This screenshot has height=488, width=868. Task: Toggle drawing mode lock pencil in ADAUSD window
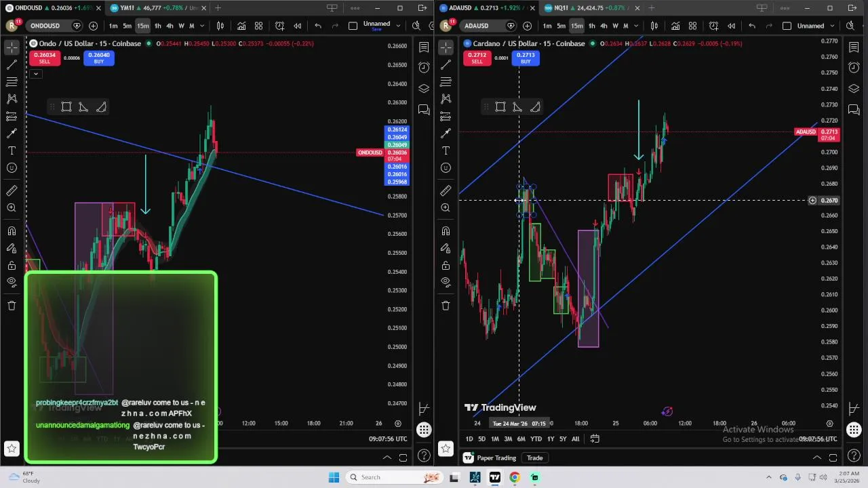point(446,248)
